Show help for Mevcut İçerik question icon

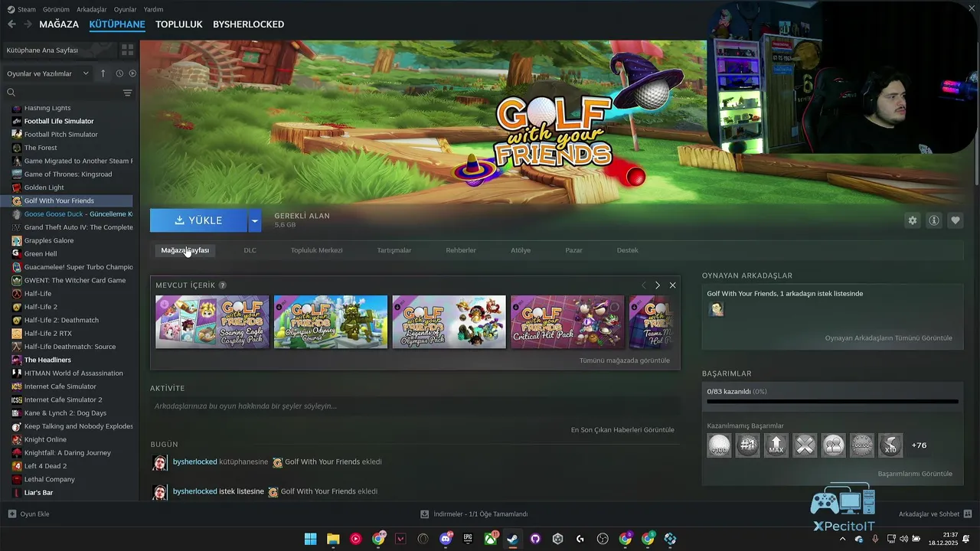click(223, 285)
